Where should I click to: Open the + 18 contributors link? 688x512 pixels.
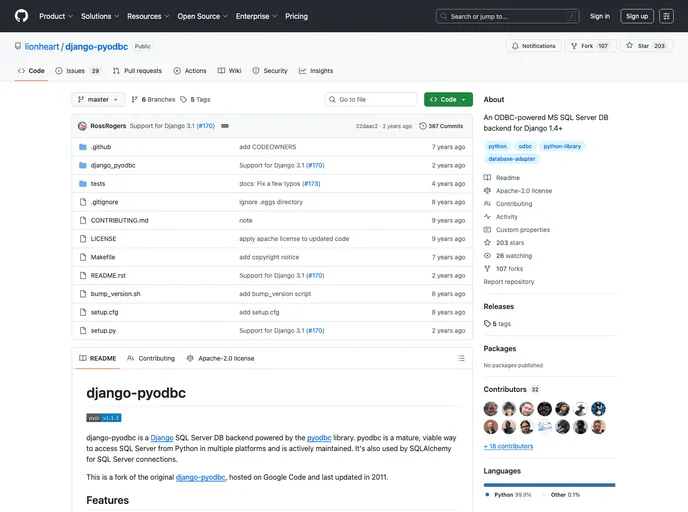click(x=508, y=446)
